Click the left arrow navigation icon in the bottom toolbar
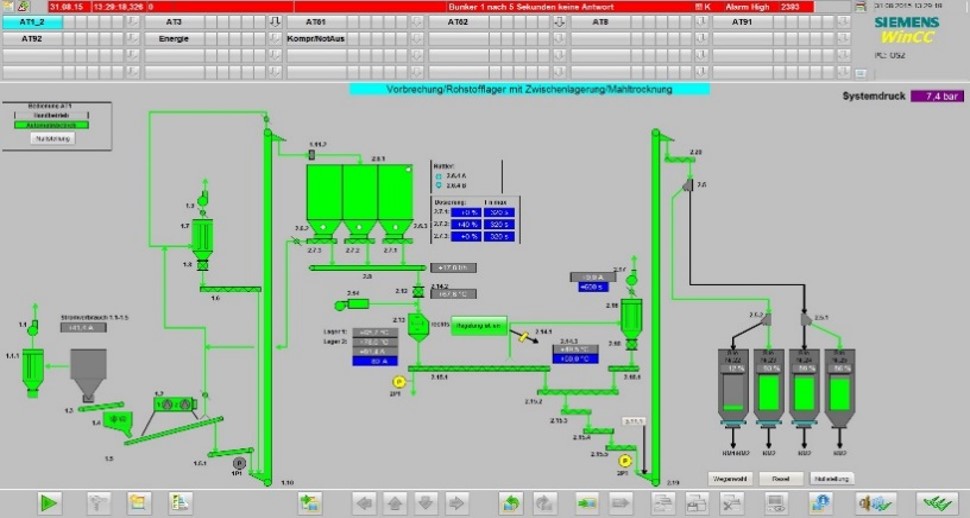The height and width of the screenshot is (518, 970). (365, 503)
